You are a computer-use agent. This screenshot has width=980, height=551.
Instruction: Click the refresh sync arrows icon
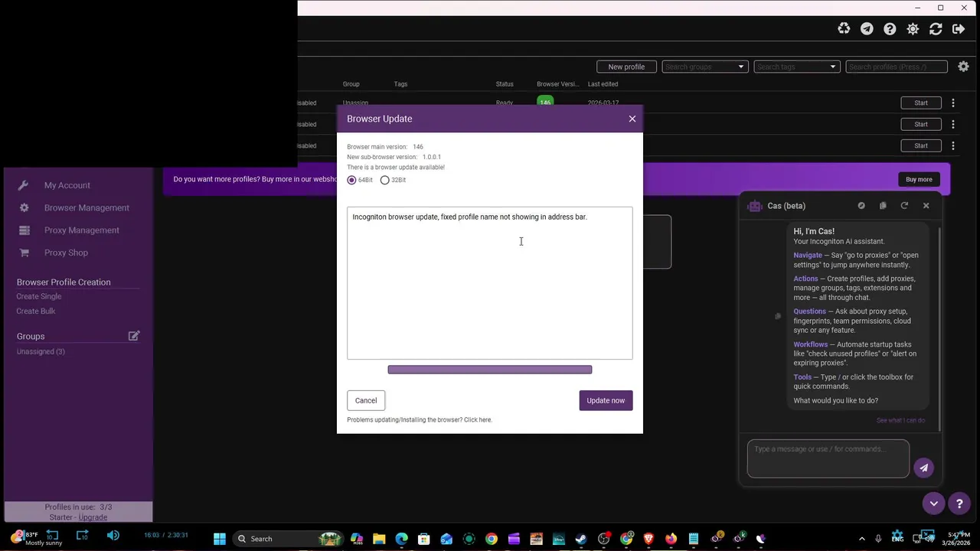[936, 28]
